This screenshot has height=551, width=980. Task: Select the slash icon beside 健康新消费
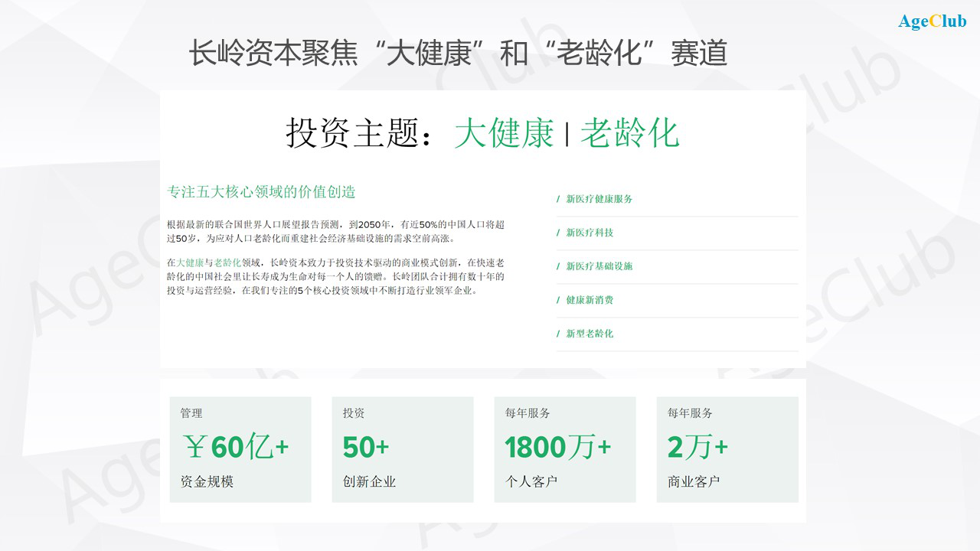(x=557, y=300)
